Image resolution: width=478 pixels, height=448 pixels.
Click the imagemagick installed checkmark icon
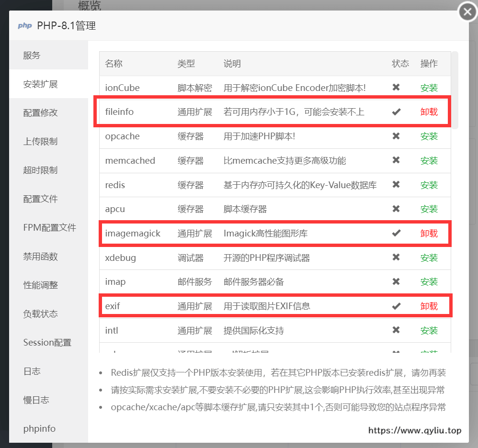pos(396,233)
